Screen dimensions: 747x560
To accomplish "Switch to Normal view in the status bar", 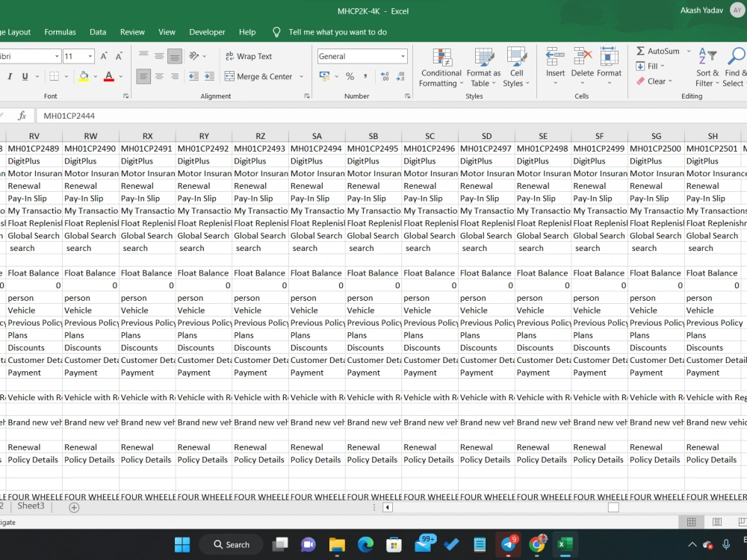I will [691, 522].
